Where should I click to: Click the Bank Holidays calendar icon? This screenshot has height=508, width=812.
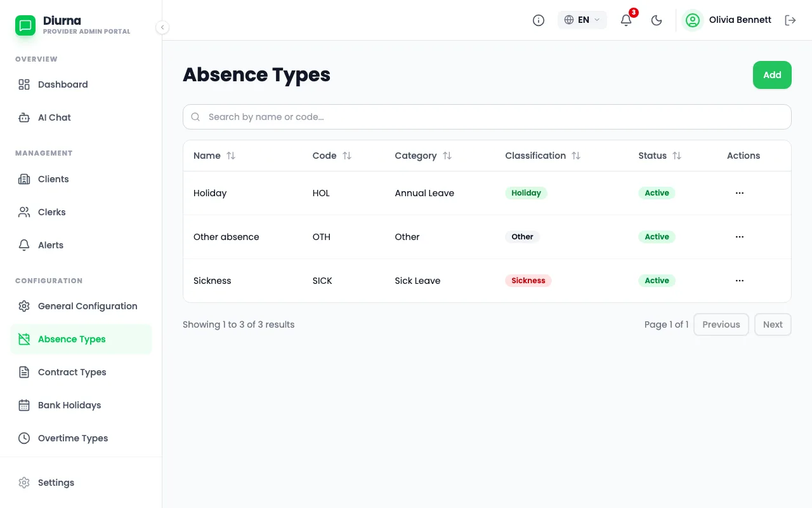[24, 405]
